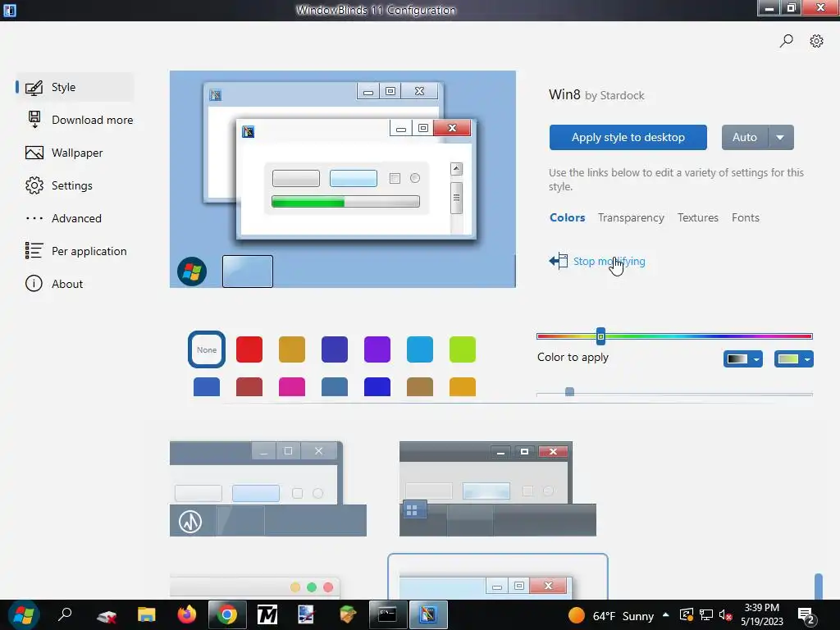Open the gear settings icon at top right

pos(816,41)
